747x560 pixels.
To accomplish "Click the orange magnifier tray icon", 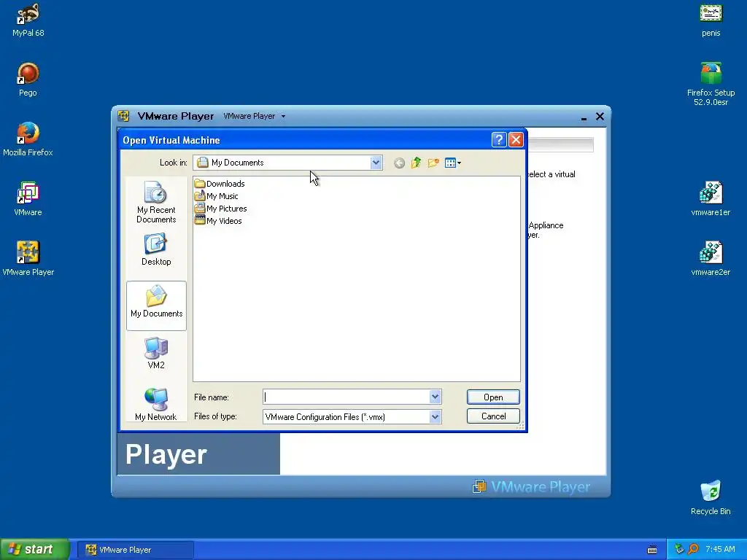I will click(693, 549).
